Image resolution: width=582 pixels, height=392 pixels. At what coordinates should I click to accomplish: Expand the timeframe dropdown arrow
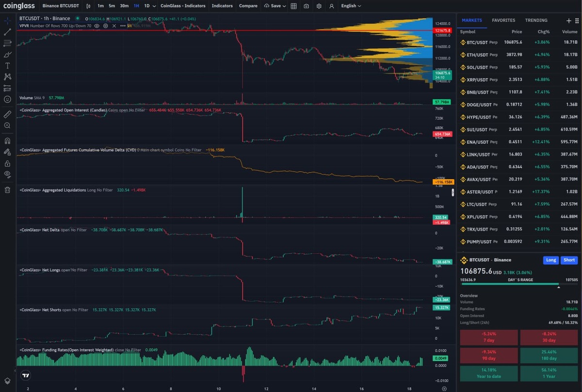click(154, 6)
